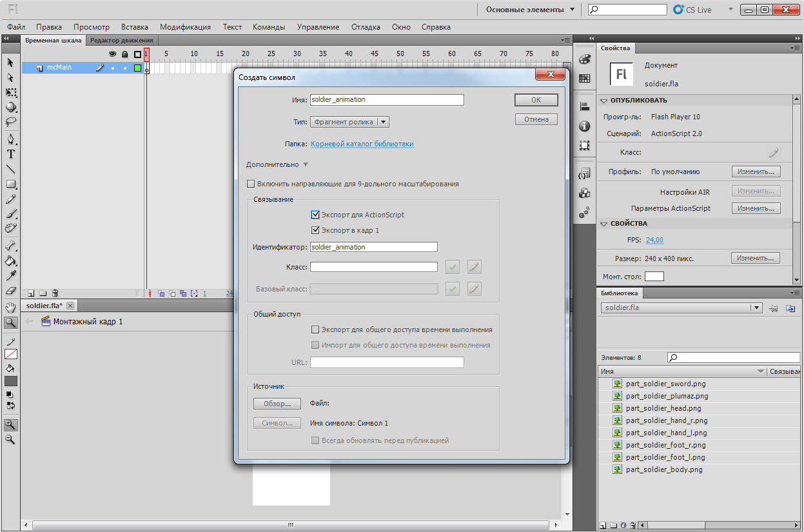Click the stage color swatch
The height and width of the screenshot is (532, 804).
coord(654,276)
